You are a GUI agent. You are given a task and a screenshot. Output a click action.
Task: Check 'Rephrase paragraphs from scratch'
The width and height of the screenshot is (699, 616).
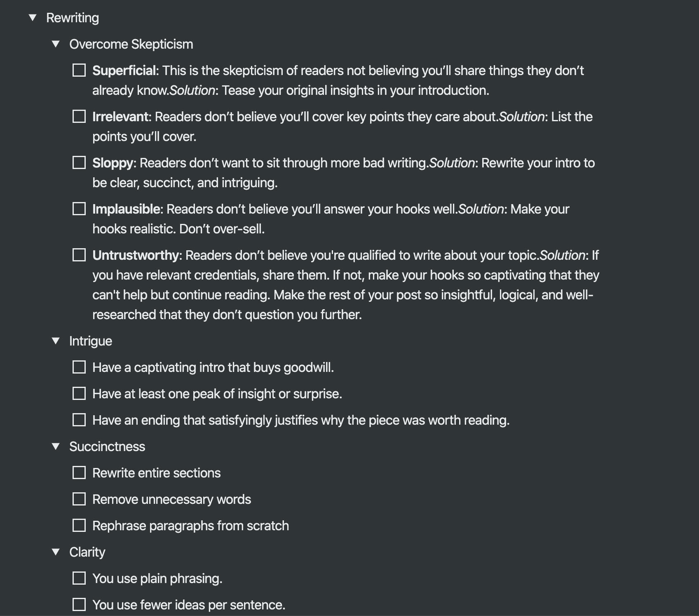click(x=79, y=526)
